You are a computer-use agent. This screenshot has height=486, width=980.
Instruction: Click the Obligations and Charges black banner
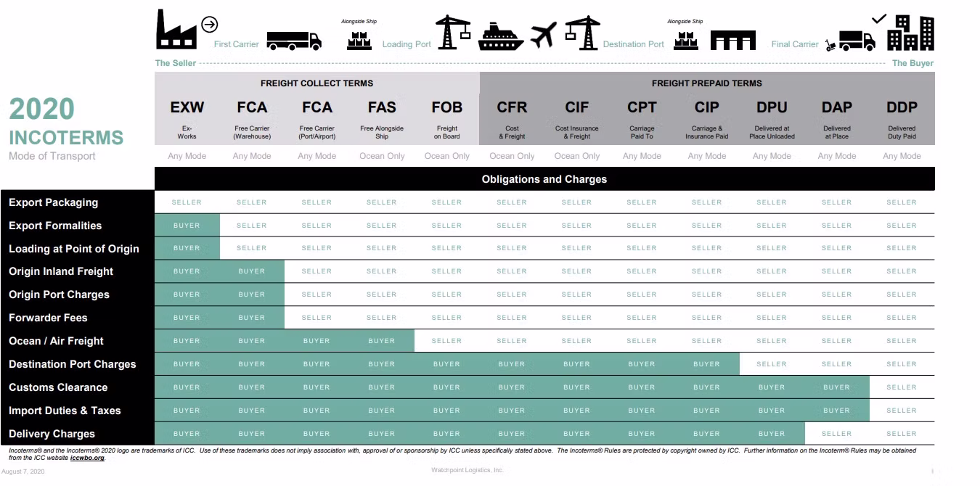point(544,179)
